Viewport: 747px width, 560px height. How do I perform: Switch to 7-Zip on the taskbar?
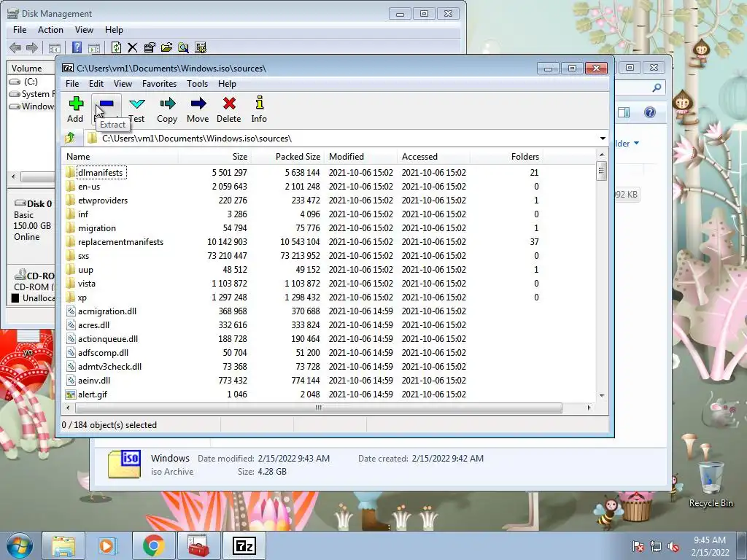(244, 545)
